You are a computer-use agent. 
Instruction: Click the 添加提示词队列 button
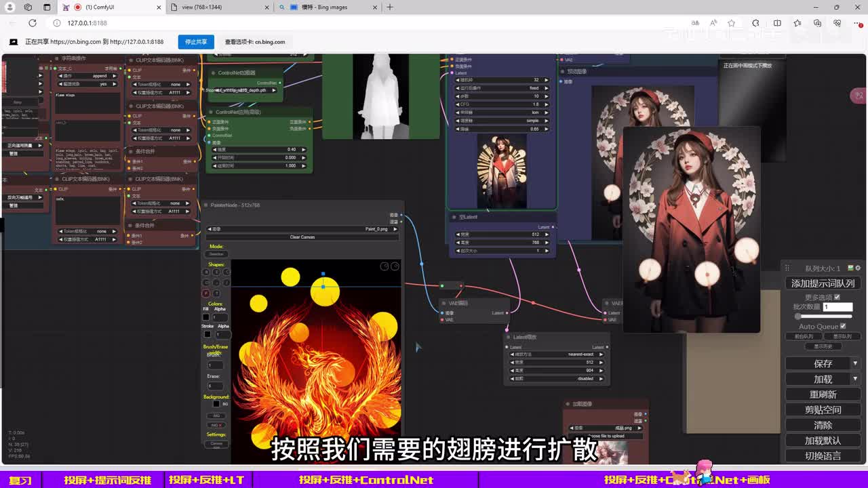tap(823, 283)
